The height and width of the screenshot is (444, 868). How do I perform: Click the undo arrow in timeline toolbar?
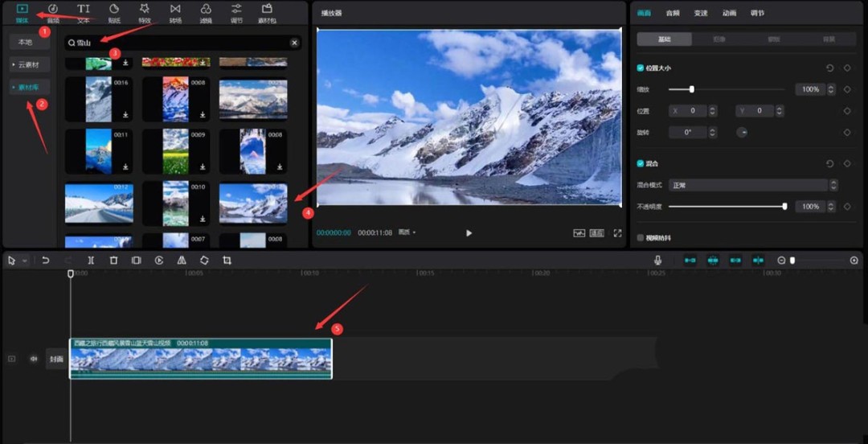46,261
